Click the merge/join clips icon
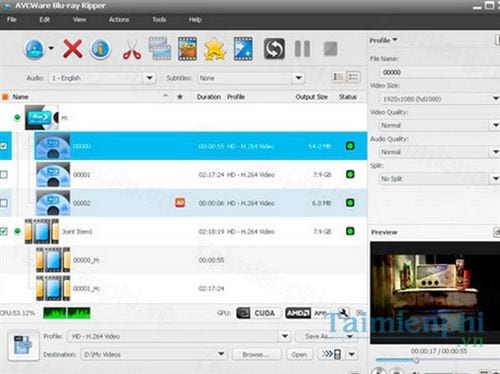Screen dimensions: 500x374 160,49
